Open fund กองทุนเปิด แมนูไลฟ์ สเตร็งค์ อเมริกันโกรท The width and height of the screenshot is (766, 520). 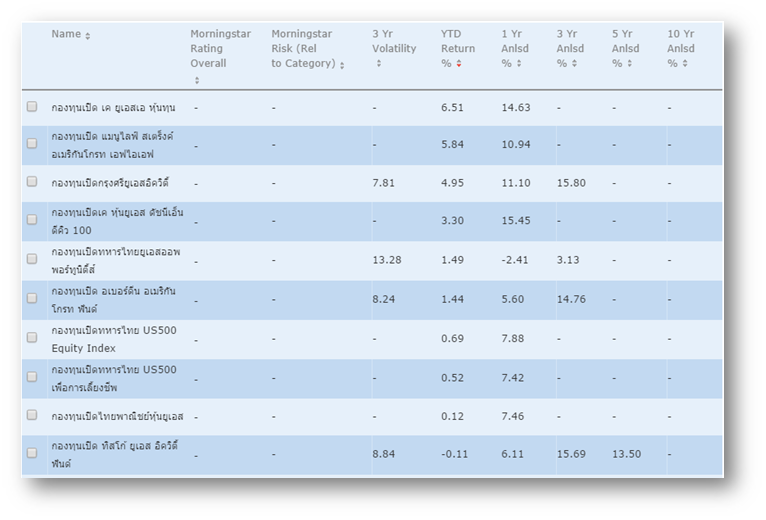coord(116,144)
